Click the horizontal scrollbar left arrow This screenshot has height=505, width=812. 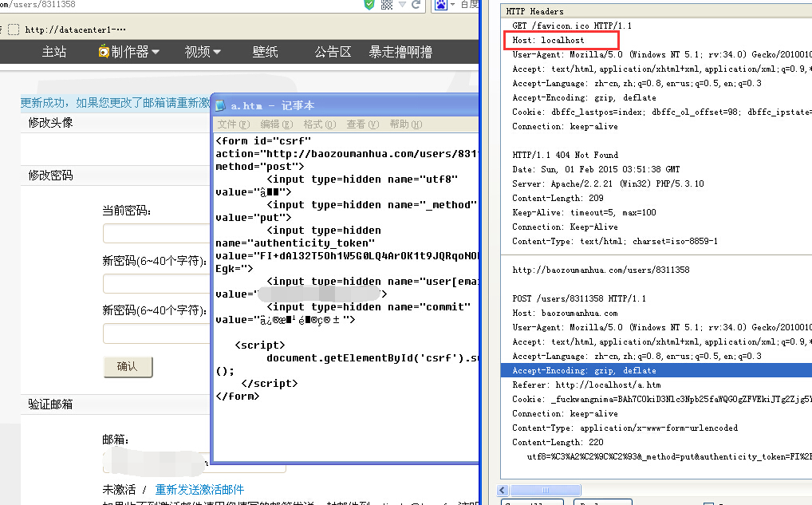point(503,490)
